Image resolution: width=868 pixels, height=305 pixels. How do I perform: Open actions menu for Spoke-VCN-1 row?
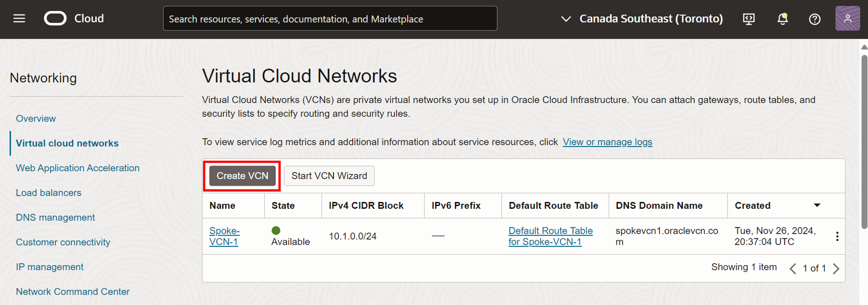[x=837, y=236]
